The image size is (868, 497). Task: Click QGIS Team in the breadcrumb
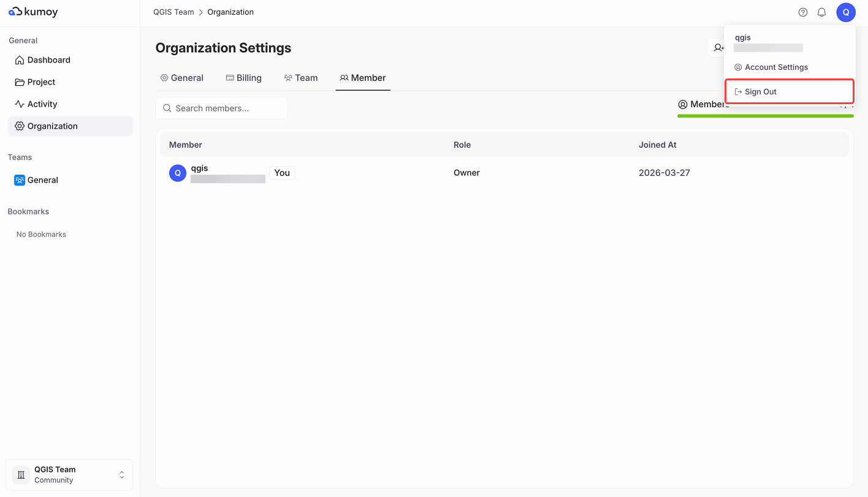[173, 12]
